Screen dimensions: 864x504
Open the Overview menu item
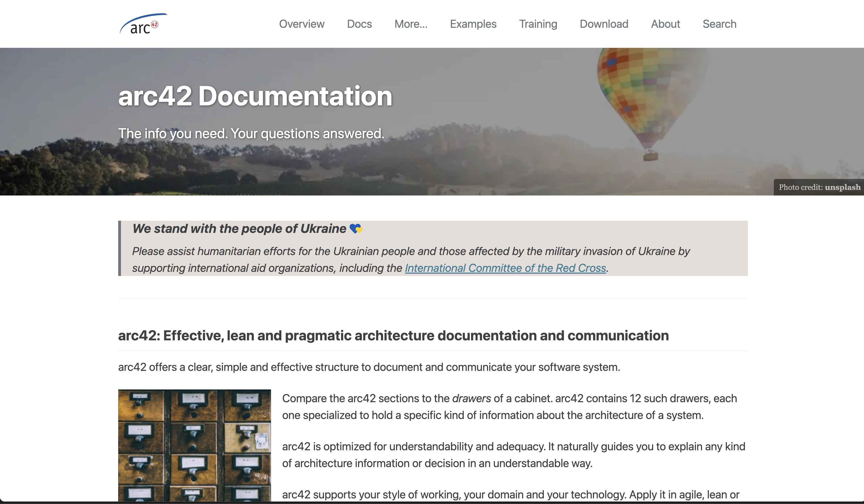[x=301, y=24]
